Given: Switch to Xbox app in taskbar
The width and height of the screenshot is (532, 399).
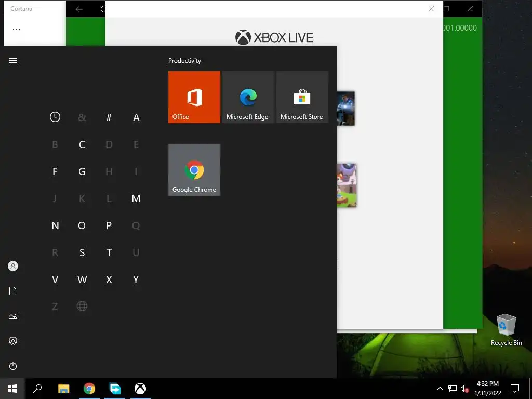Looking at the screenshot, I should [x=140, y=389].
